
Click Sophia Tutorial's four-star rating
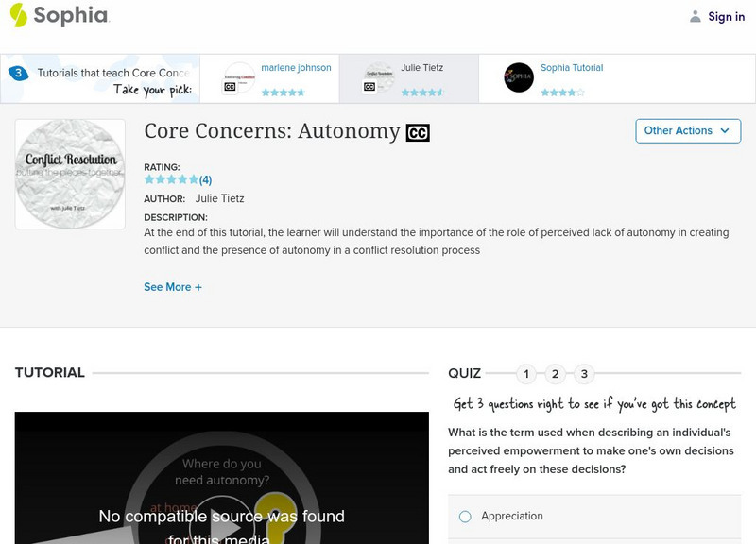pos(562,92)
